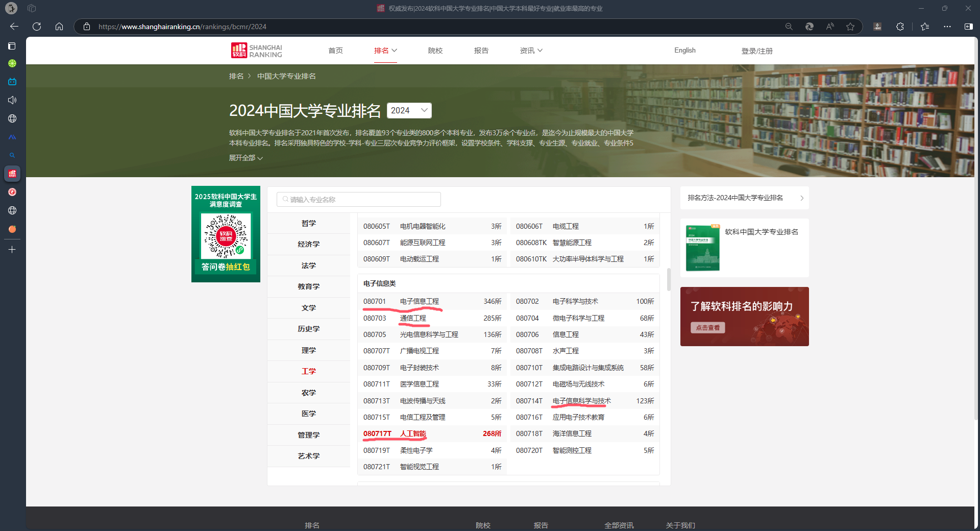Click the 点击查看 button on red banner
The width and height of the screenshot is (980, 531).
707,328
